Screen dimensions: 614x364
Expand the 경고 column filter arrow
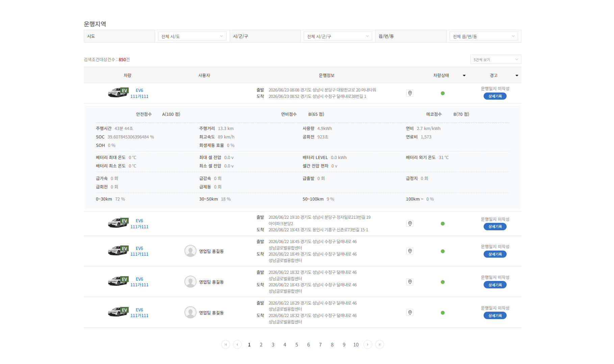(x=517, y=76)
